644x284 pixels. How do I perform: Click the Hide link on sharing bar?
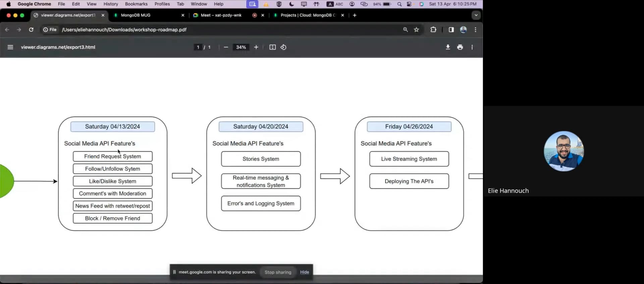305,272
